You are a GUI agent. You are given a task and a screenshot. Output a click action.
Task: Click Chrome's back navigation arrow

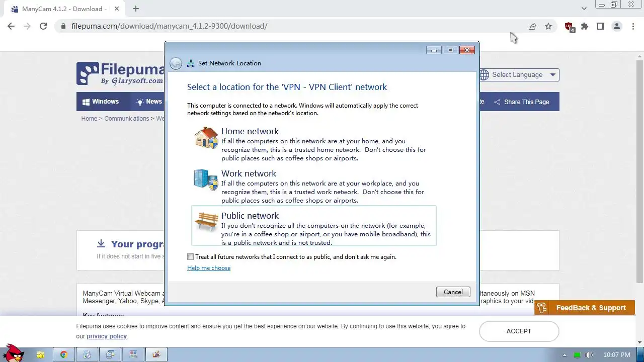coord(11,26)
